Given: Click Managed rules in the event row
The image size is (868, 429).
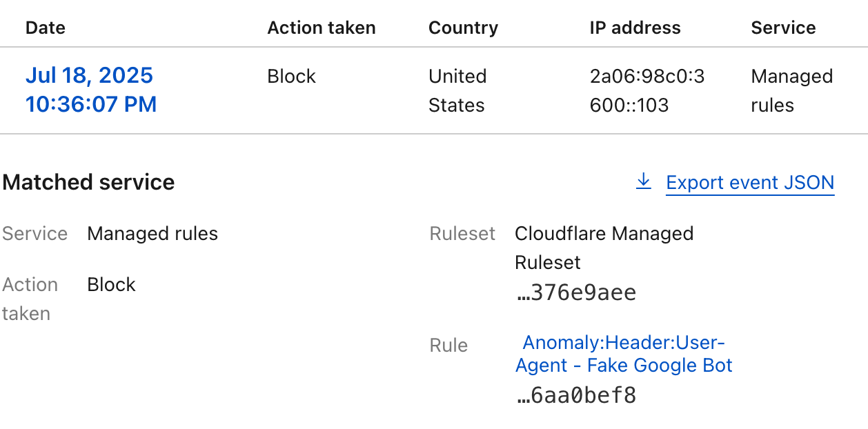Looking at the screenshot, I should click(791, 90).
